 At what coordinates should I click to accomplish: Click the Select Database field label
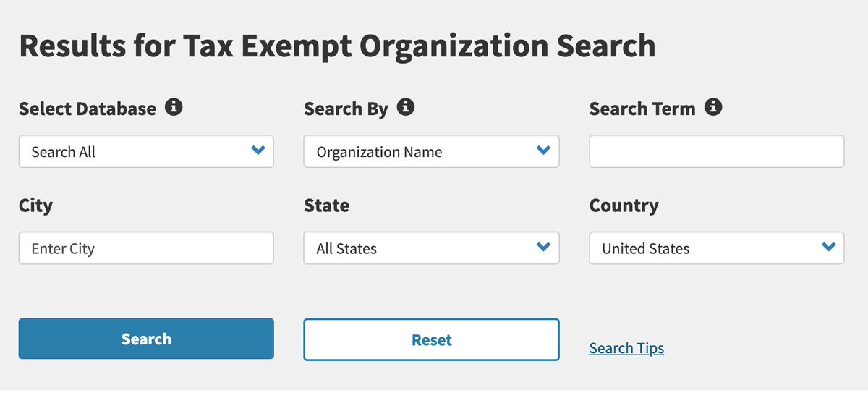click(88, 109)
